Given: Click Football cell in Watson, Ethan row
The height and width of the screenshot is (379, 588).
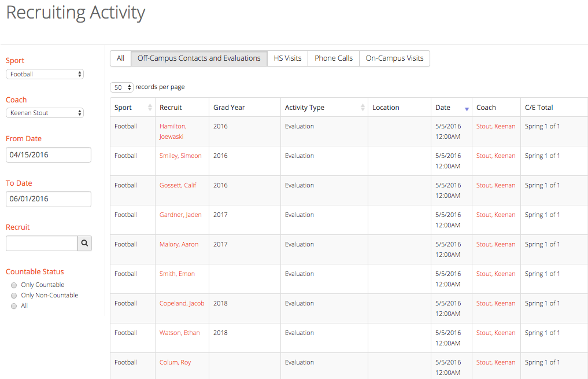Looking at the screenshot, I should pos(125,333).
